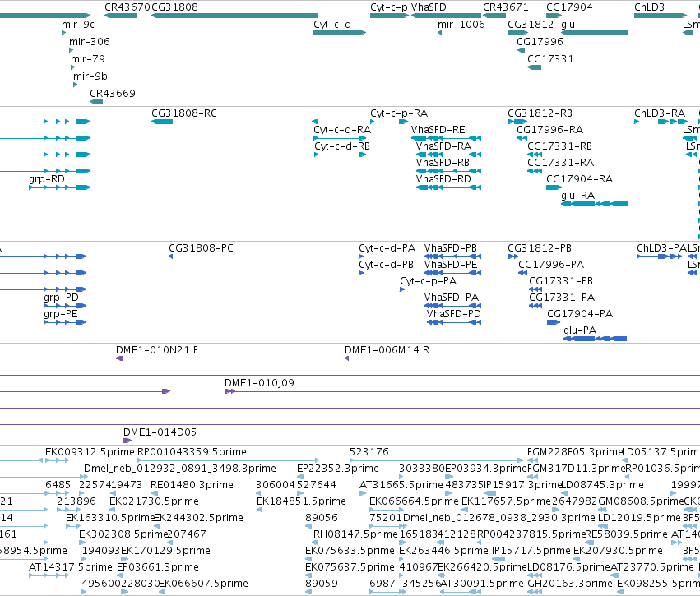Open the EP22352.3prime EST label
This screenshot has width=700, height=596.
[338, 469]
